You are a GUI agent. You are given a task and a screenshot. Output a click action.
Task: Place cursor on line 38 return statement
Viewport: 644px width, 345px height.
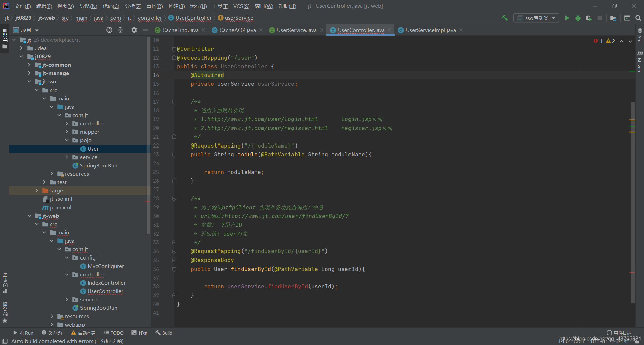click(271, 286)
